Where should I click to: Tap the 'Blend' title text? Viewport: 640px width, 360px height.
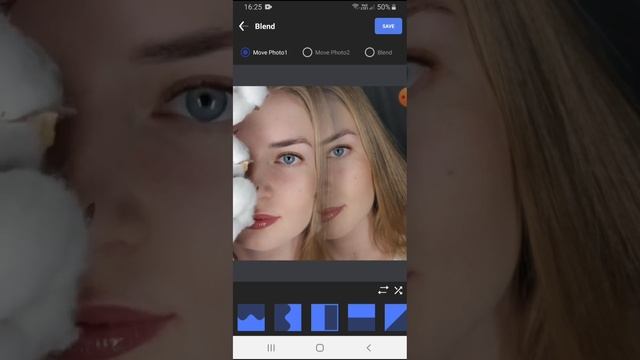point(265,26)
